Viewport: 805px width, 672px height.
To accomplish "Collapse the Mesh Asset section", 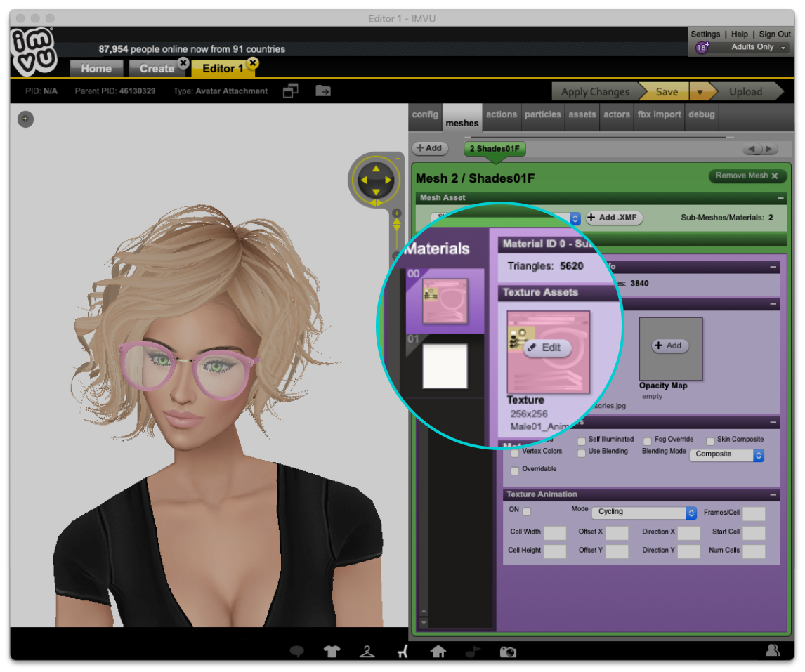I will pos(780,197).
